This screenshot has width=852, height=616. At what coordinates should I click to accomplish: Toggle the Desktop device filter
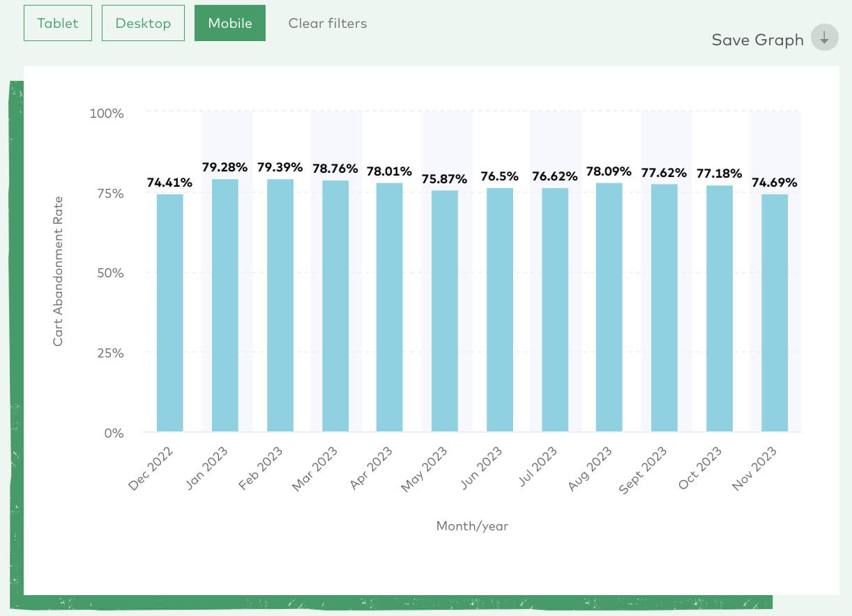point(143,23)
